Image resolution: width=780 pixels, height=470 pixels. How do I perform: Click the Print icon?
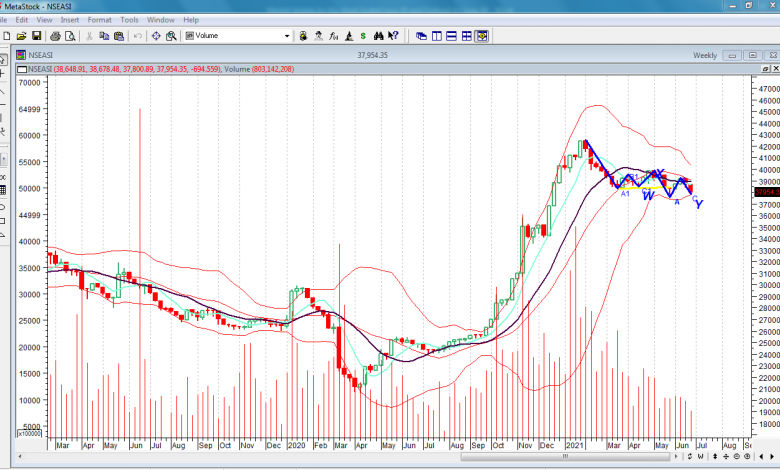55,36
